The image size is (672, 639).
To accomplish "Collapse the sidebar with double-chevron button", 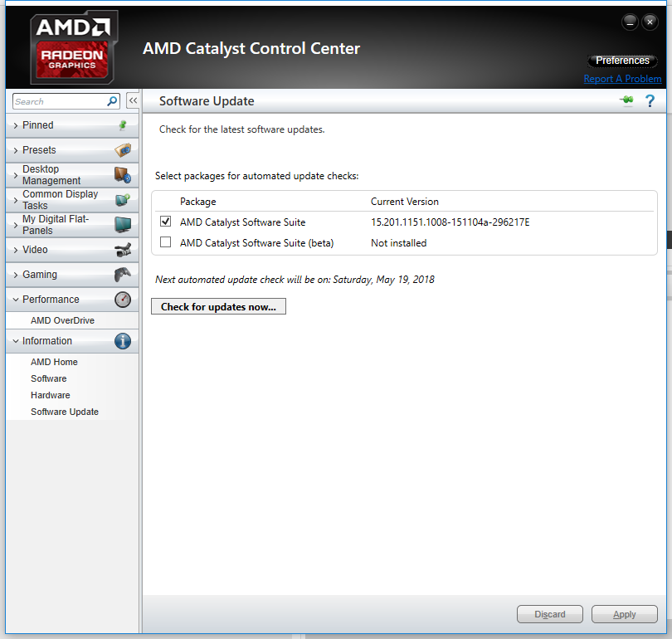I will (x=133, y=101).
